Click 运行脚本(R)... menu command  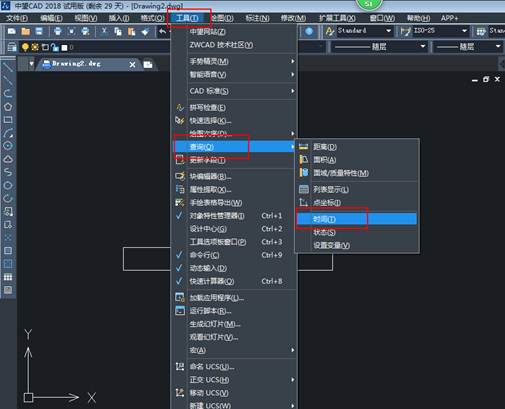233,311
